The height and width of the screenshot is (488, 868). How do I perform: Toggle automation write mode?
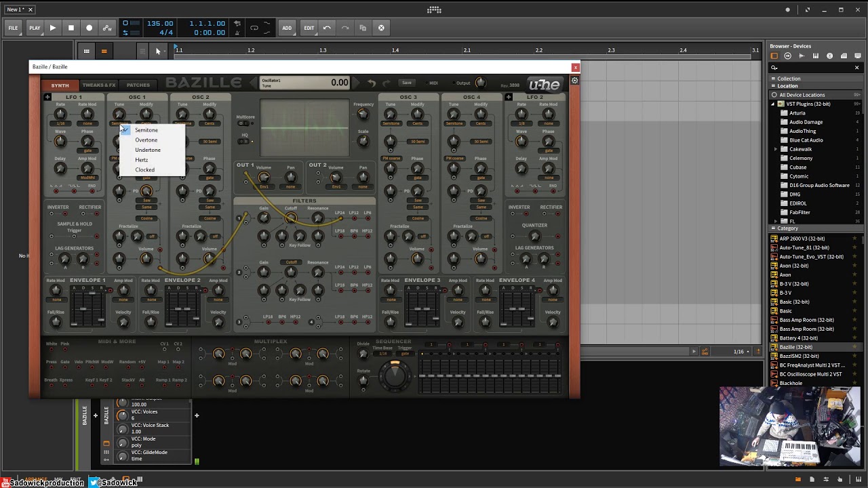pyautogui.click(x=107, y=28)
